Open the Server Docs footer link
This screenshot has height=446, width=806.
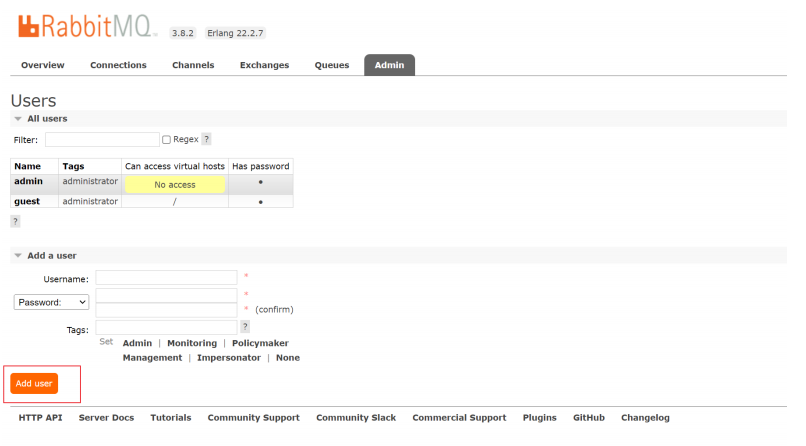[106, 418]
